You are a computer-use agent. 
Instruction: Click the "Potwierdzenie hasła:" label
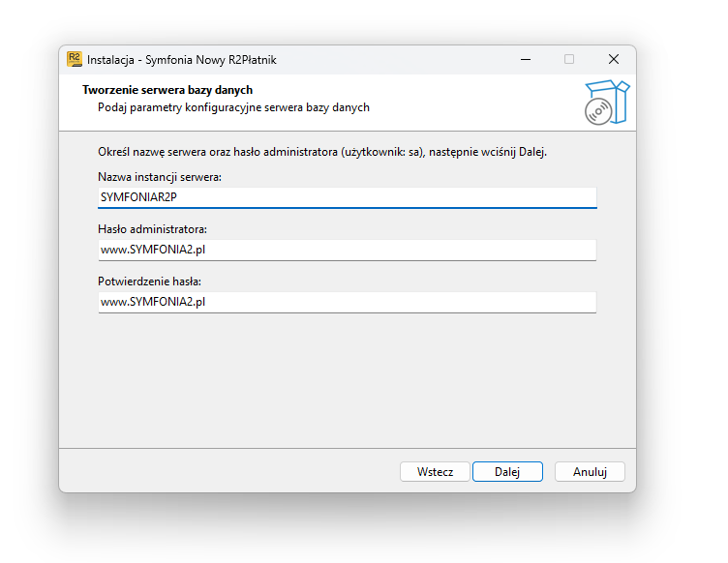pos(149,281)
